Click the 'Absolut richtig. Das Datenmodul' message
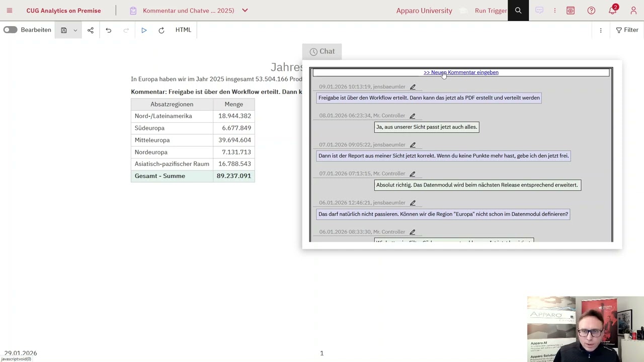The height and width of the screenshot is (362, 644). click(x=477, y=185)
